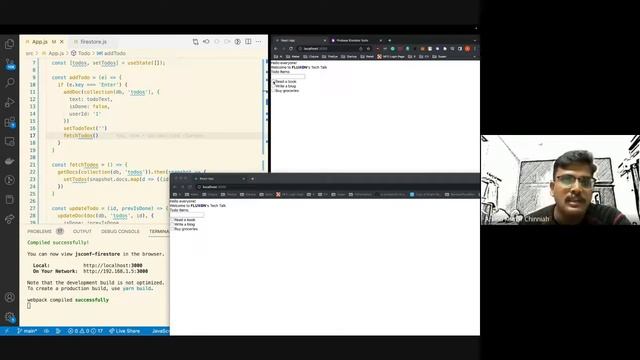
Task: Click 'setTodoText' on line 16
Action: [x=81, y=128]
